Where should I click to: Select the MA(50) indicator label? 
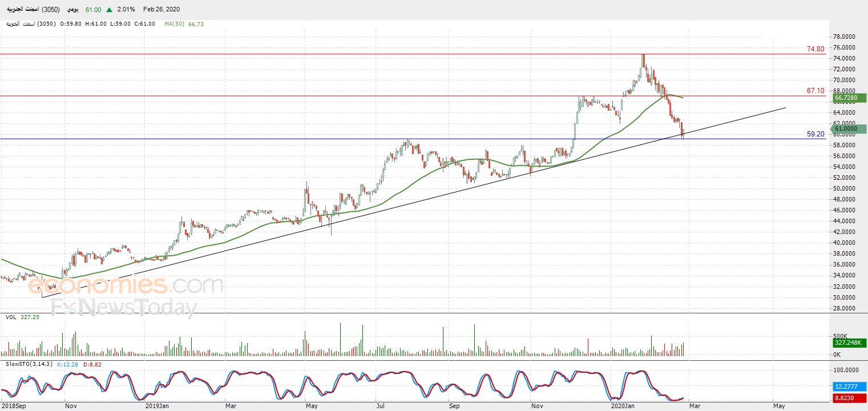pos(175,24)
